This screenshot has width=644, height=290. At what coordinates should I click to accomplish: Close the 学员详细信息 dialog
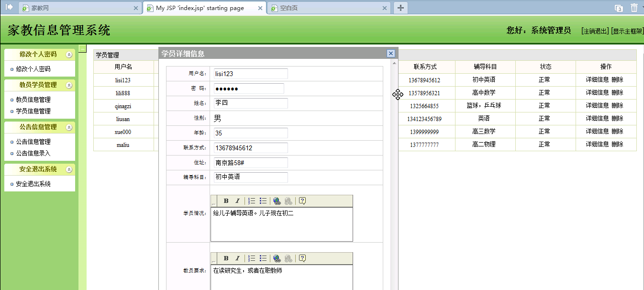click(391, 54)
